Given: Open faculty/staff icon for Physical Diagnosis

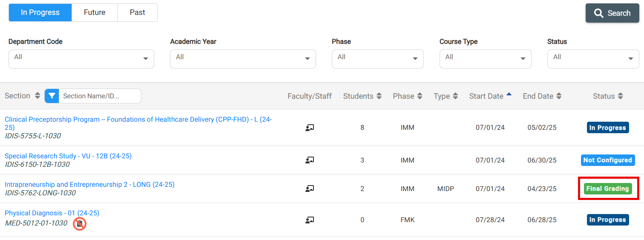Looking at the screenshot, I should tap(310, 220).
